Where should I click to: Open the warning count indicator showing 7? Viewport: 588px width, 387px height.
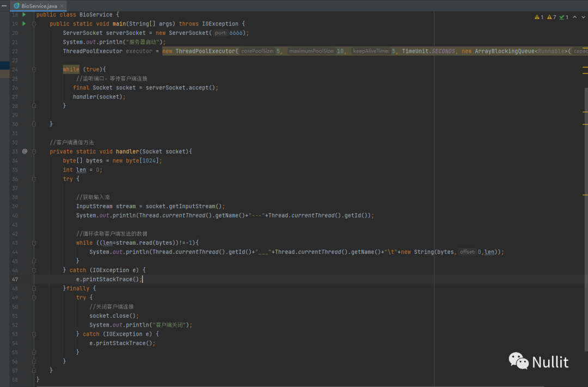tap(552, 17)
